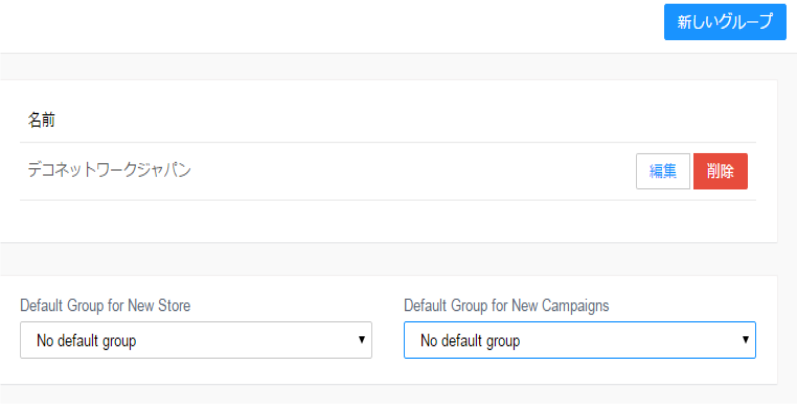Image resolution: width=797 pixels, height=404 pixels.
Task: Click the 名前 column header
Action: point(41,120)
